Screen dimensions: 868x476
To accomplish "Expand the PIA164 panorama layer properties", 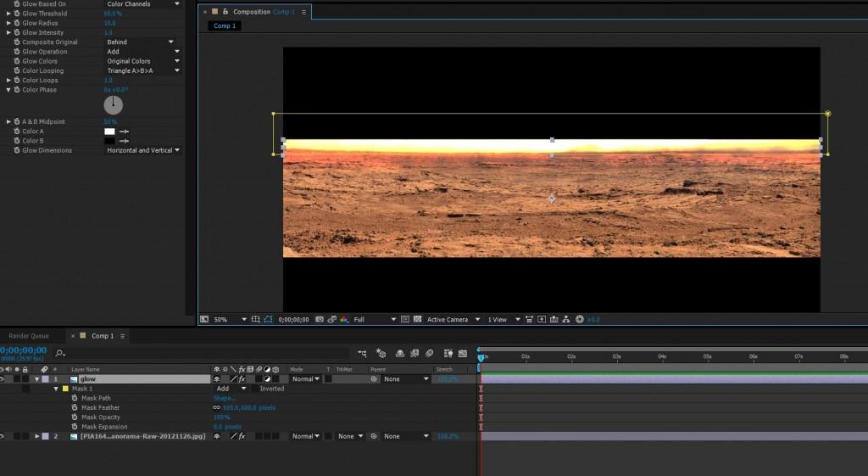I will 36,436.
